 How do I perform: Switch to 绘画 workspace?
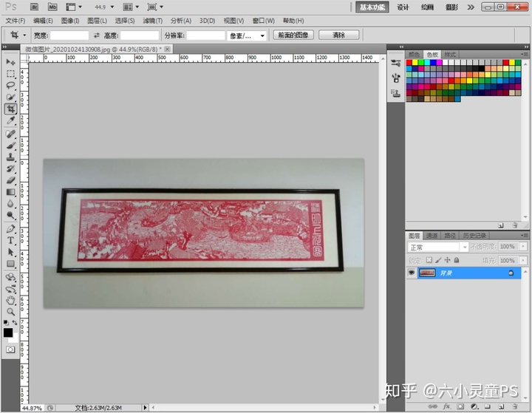pos(427,7)
